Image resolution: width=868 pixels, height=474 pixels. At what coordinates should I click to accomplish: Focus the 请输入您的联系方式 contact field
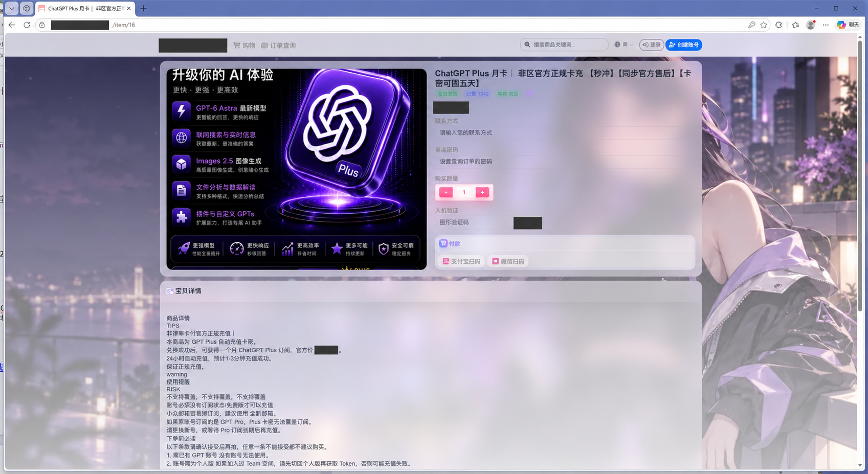(x=564, y=132)
